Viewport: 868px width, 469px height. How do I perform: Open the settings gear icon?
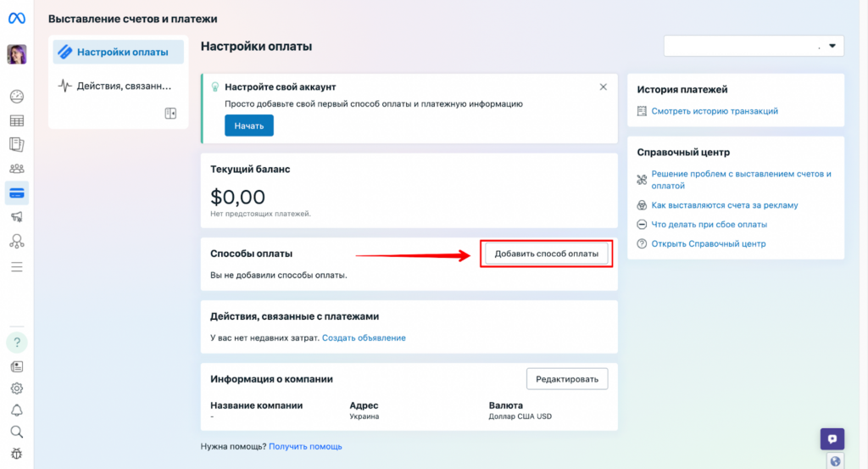pos(17,388)
